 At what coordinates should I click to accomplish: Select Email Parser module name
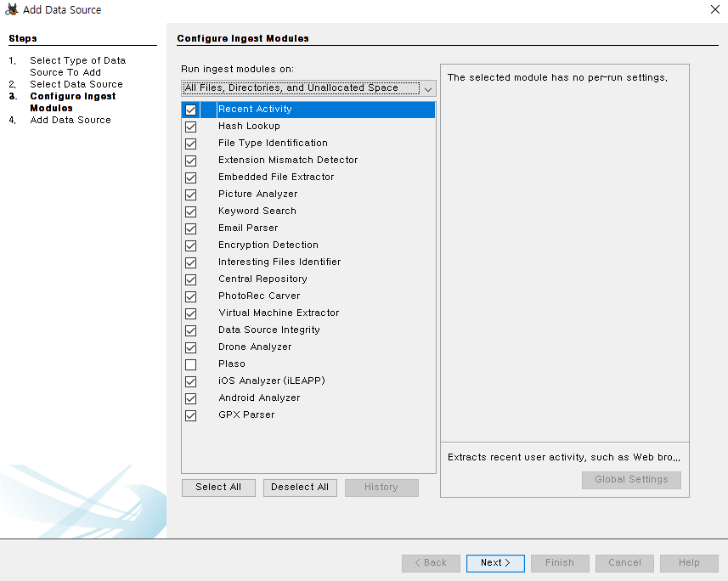point(248,228)
